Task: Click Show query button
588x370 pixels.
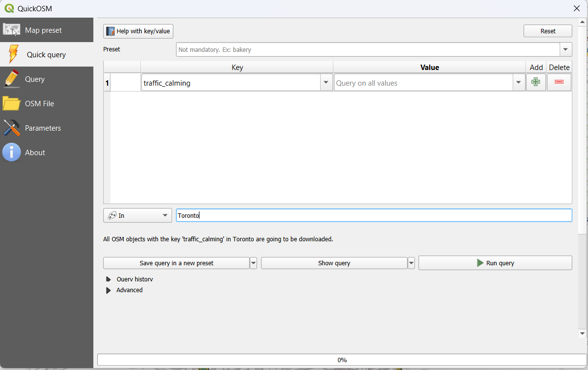Action: point(334,263)
